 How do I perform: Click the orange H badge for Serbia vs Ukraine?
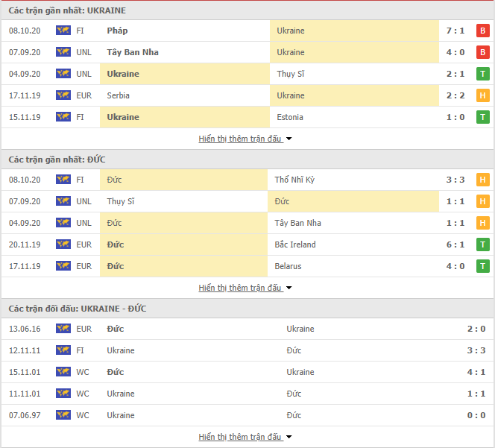482,95
